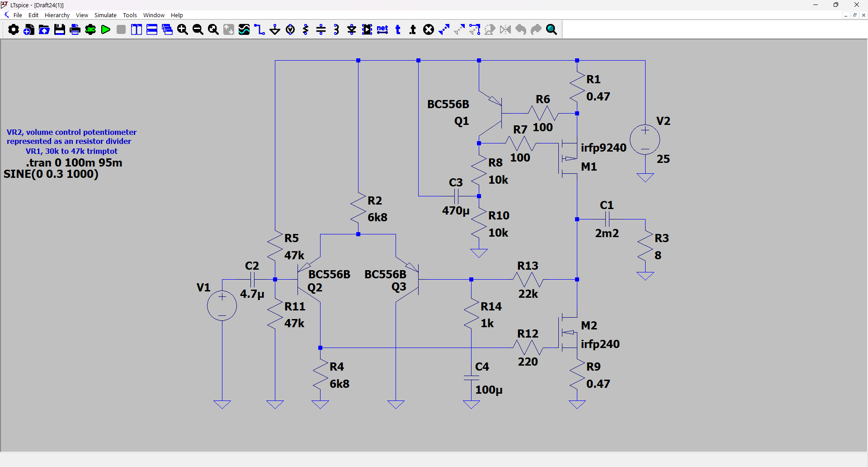Cascade the open windows
The width and height of the screenshot is (868, 467).
[167, 30]
